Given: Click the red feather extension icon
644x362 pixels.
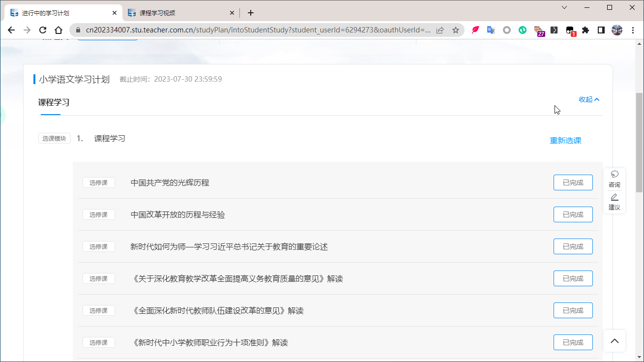Looking at the screenshot, I should (x=475, y=30).
